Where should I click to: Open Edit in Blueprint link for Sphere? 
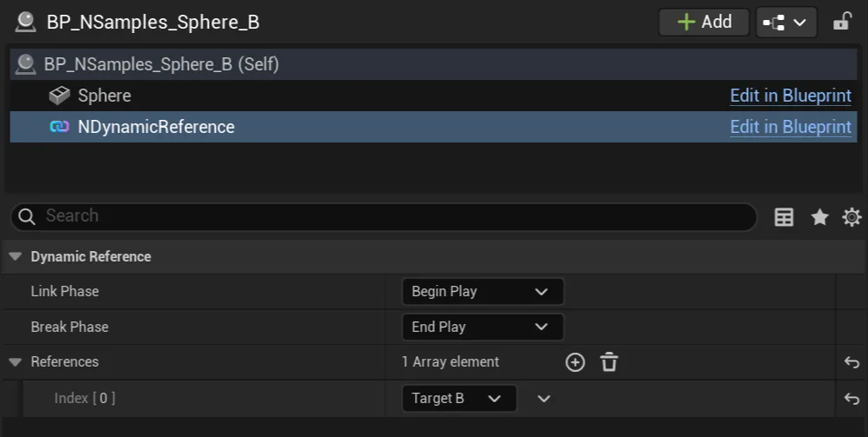click(x=790, y=96)
